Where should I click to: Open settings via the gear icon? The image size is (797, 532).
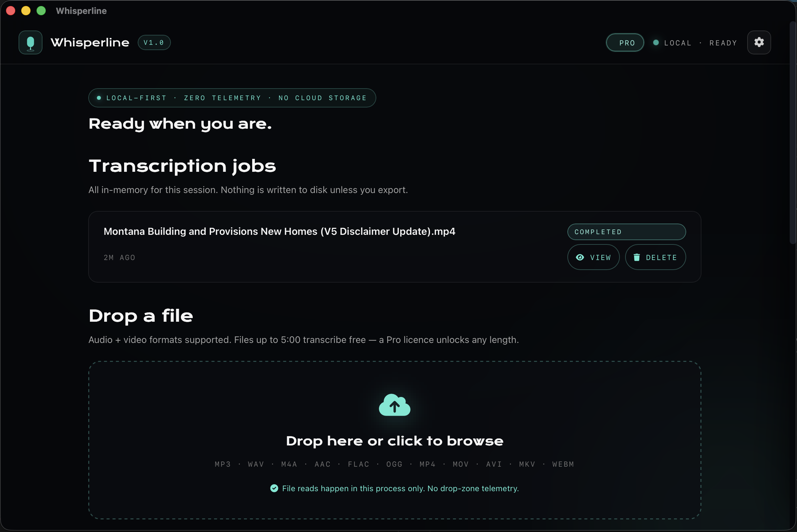pos(759,42)
